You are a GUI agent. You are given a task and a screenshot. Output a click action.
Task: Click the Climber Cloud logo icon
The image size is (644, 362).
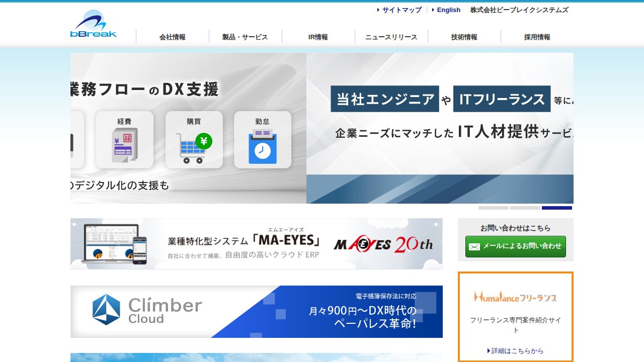(107, 310)
